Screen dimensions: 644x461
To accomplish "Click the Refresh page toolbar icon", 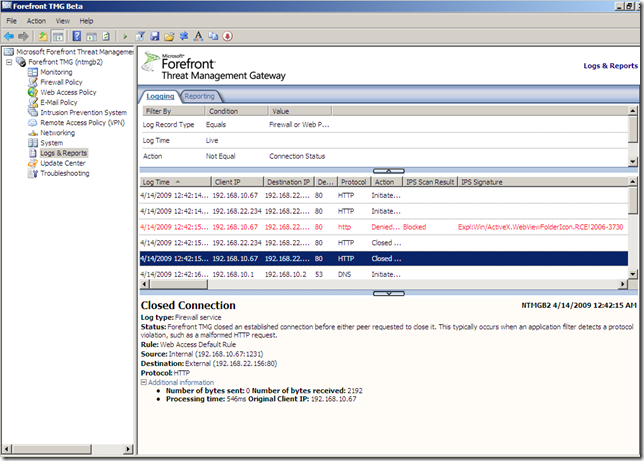I will point(106,37).
